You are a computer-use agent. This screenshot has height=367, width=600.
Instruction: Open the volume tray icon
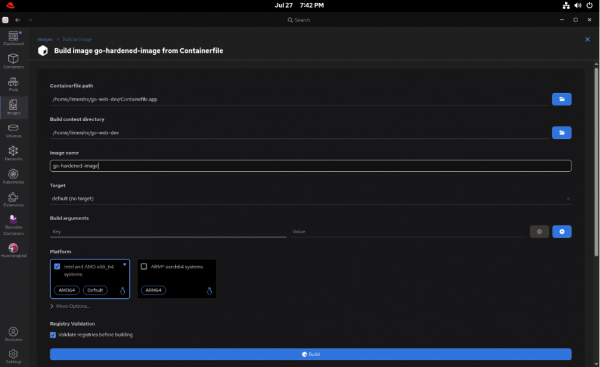pyautogui.click(x=578, y=5)
